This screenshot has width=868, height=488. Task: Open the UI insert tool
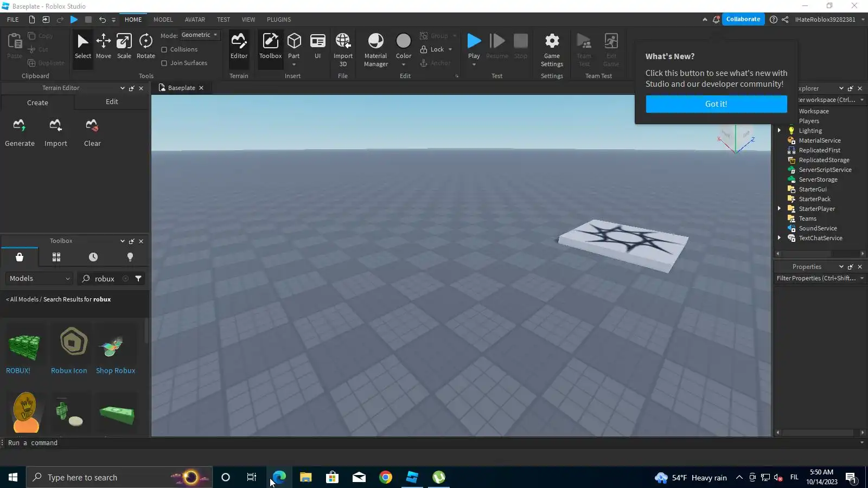coord(318,47)
